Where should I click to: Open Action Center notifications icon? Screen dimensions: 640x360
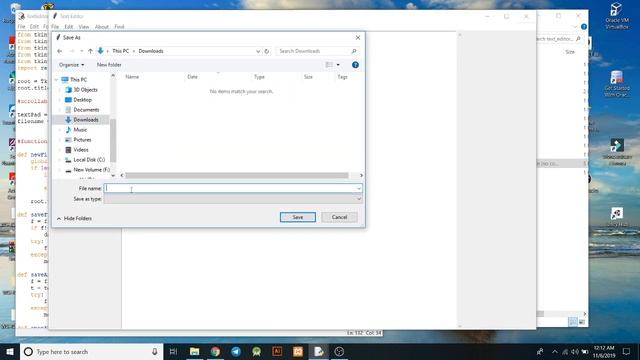627,351
